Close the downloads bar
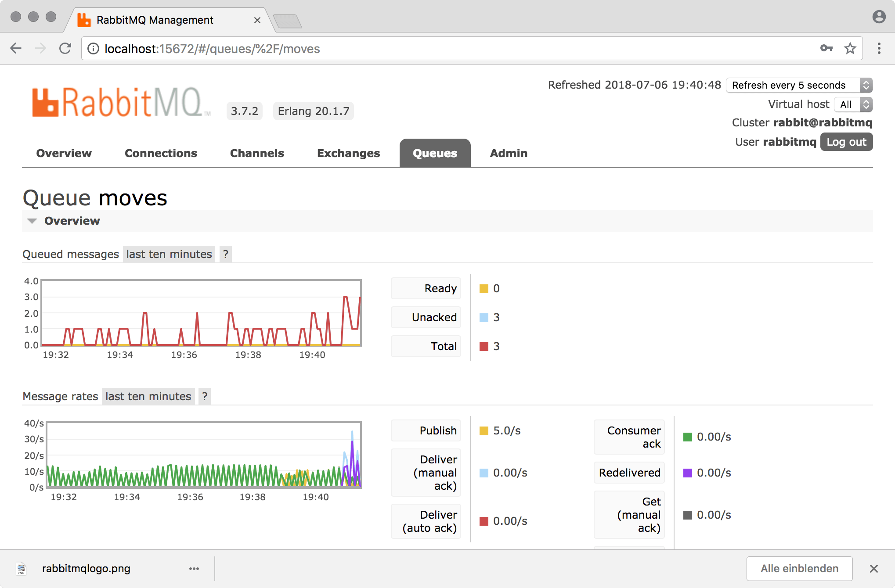Image resolution: width=895 pixels, height=588 pixels. [x=873, y=569]
